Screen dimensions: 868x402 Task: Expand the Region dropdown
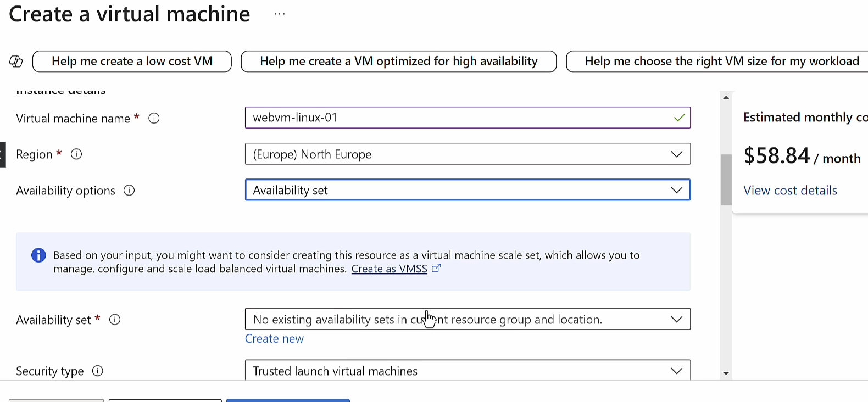pyautogui.click(x=467, y=154)
